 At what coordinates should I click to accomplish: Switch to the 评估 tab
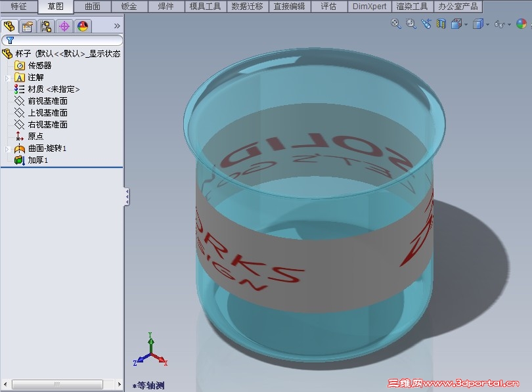tap(329, 7)
